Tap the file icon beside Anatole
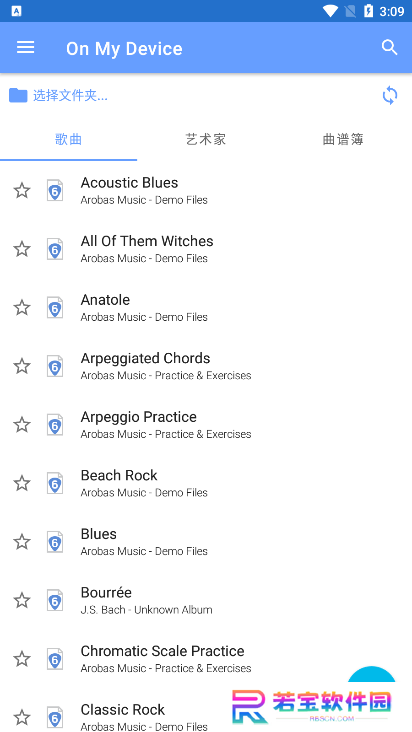This screenshot has width=412, height=732. [55, 308]
